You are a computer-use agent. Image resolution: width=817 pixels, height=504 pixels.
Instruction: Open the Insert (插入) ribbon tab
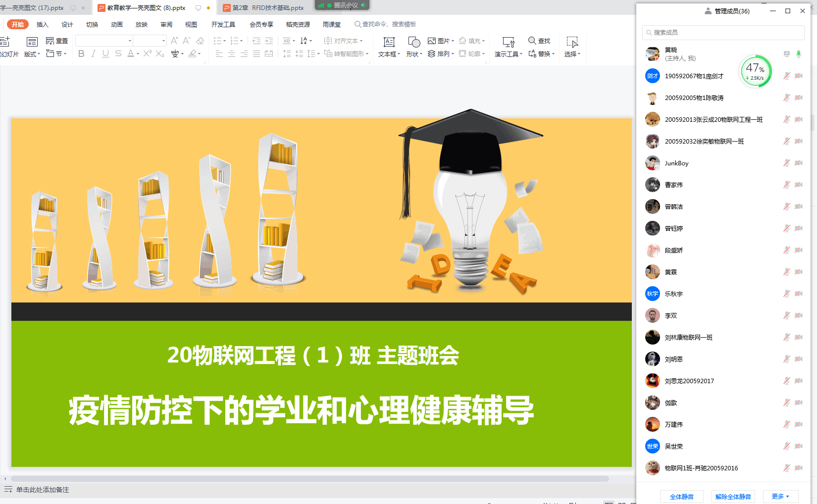click(43, 24)
